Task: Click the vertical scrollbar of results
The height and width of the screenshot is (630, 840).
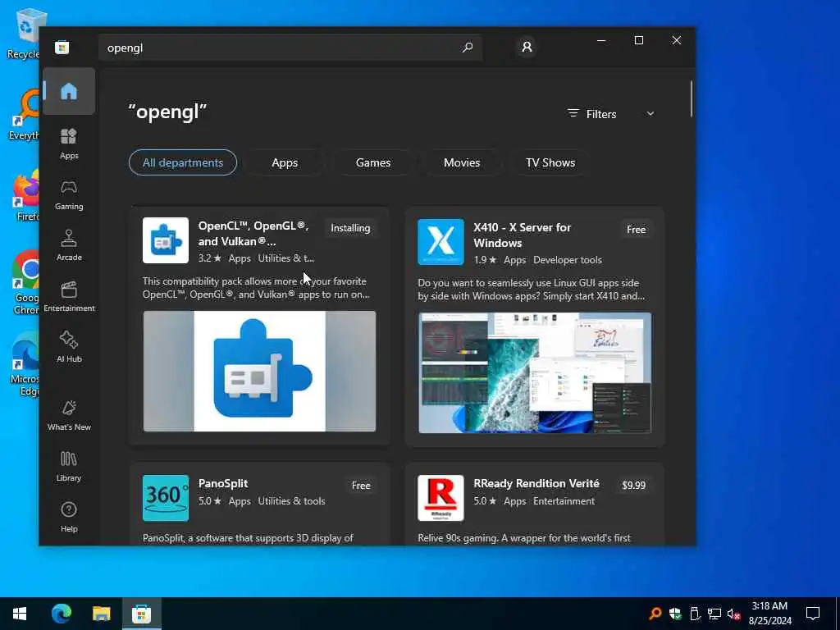Action: (691, 98)
